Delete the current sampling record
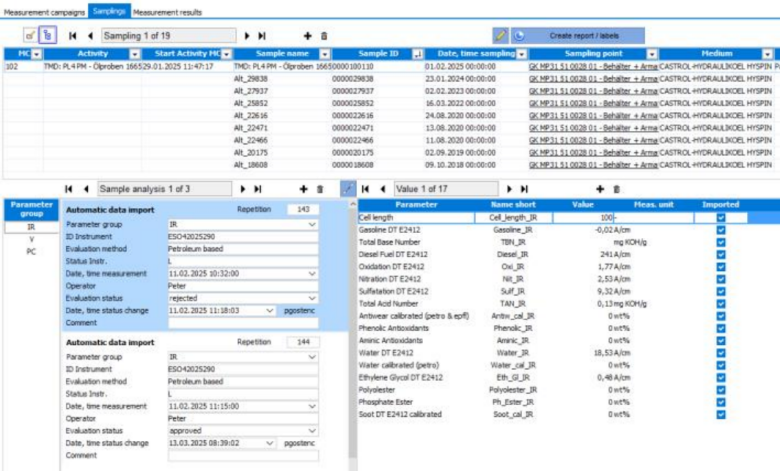 pos(324,36)
